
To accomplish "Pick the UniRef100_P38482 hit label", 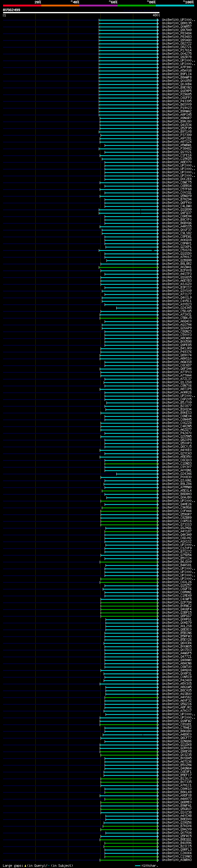I will pyautogui.click(x=177, y=149).
